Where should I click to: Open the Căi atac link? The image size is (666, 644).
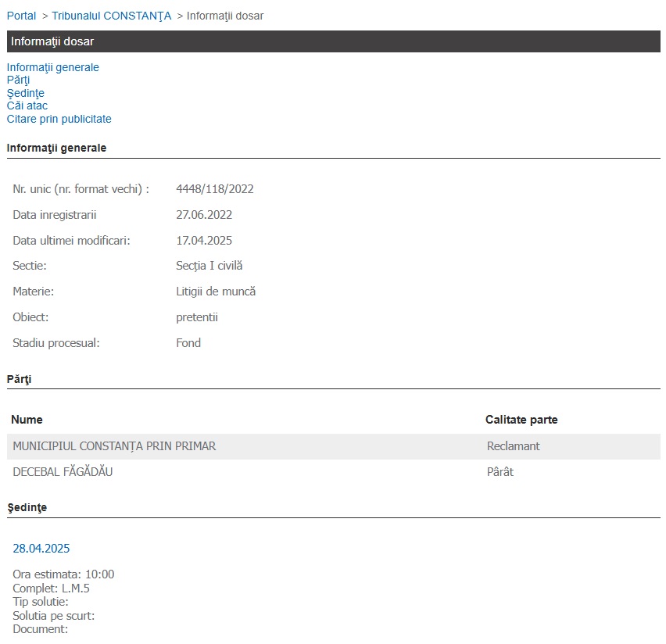[x=27, y=106]
